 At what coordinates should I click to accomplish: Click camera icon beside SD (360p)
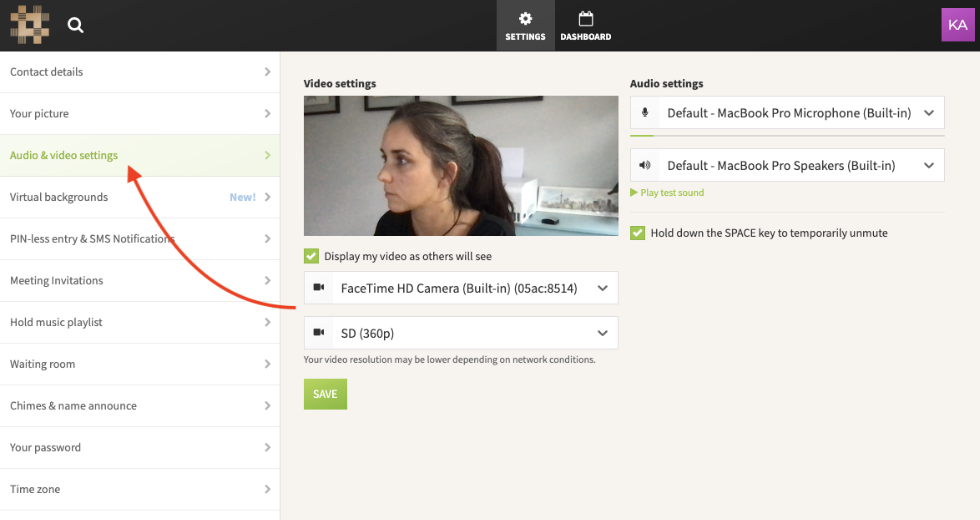click(319, 332)
